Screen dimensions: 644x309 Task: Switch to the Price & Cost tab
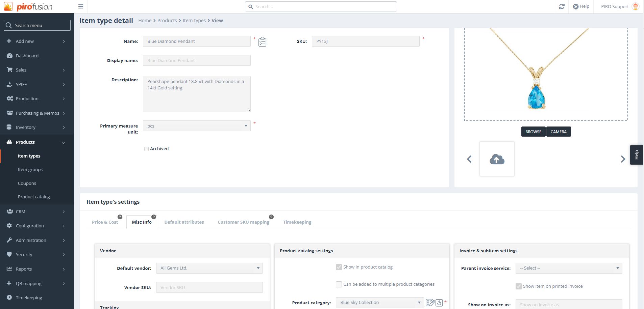click(105, 222)
